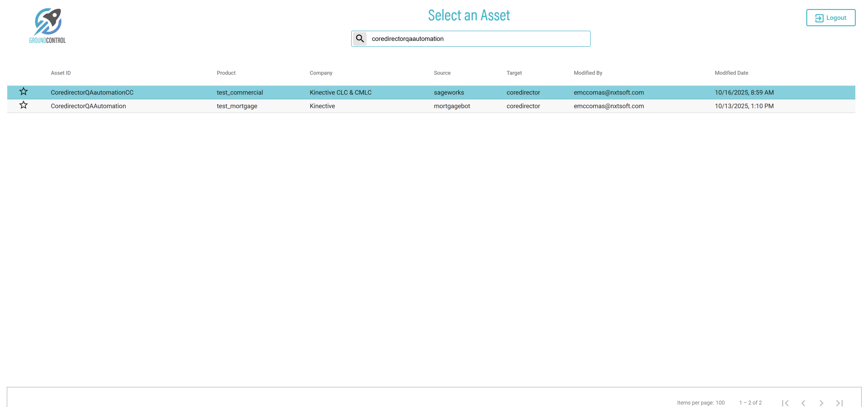Screen dimensions: 868x407
Task: Open the CoredirectorQAAutomation asset row
Action: [x=88, y=106]
